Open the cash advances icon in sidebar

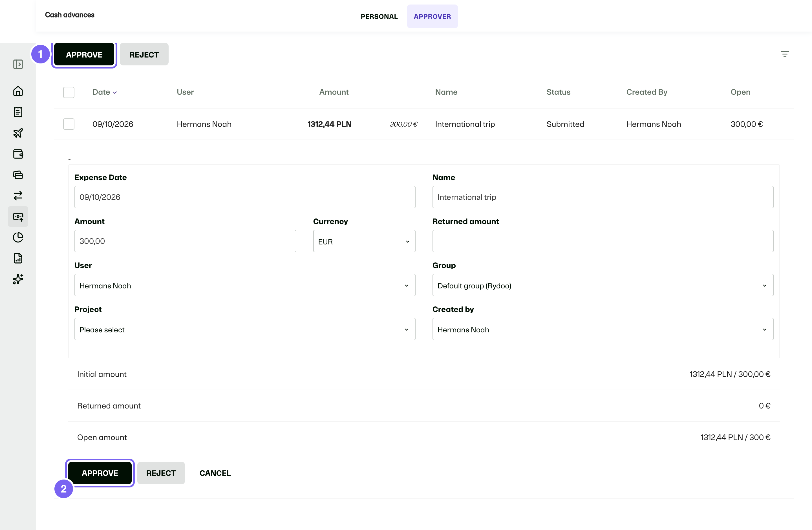pos(18,217)
